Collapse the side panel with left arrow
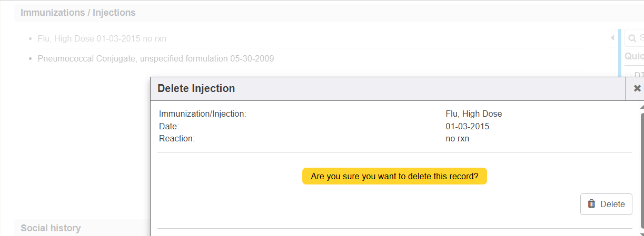Image resolution: width=644 pixels, height=236 pixels. pyautogui.click(x=612, y=38)
